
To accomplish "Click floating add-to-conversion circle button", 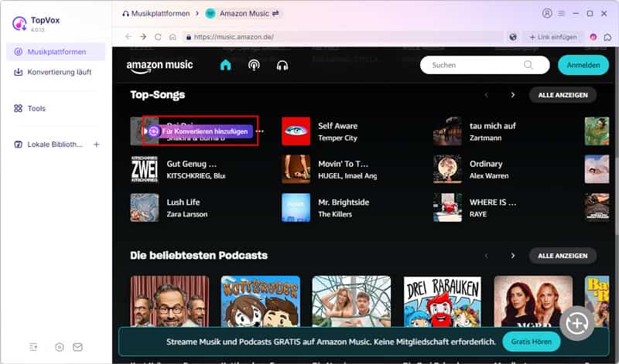I will click(x=576, y=323).
